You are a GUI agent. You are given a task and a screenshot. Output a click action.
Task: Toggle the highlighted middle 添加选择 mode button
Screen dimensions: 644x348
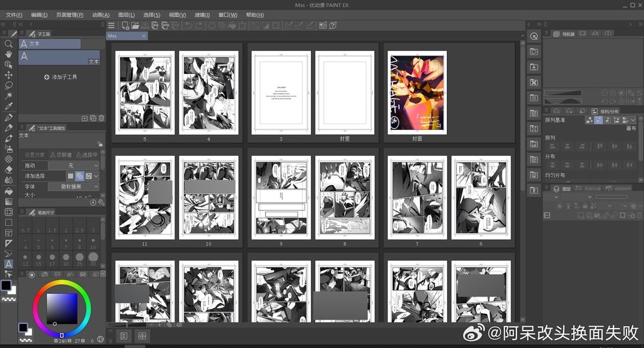pyautogui.click(x=80, y=176)
